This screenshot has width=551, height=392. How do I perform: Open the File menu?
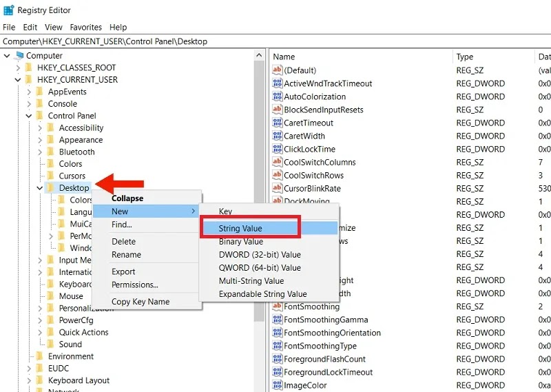pyautogui.click(x=9, y=27)
